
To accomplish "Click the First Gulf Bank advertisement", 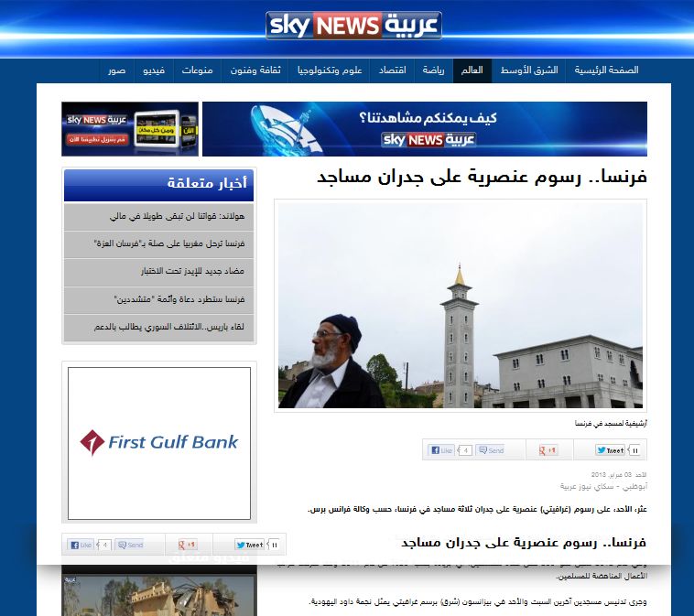I will pos(159,443).
